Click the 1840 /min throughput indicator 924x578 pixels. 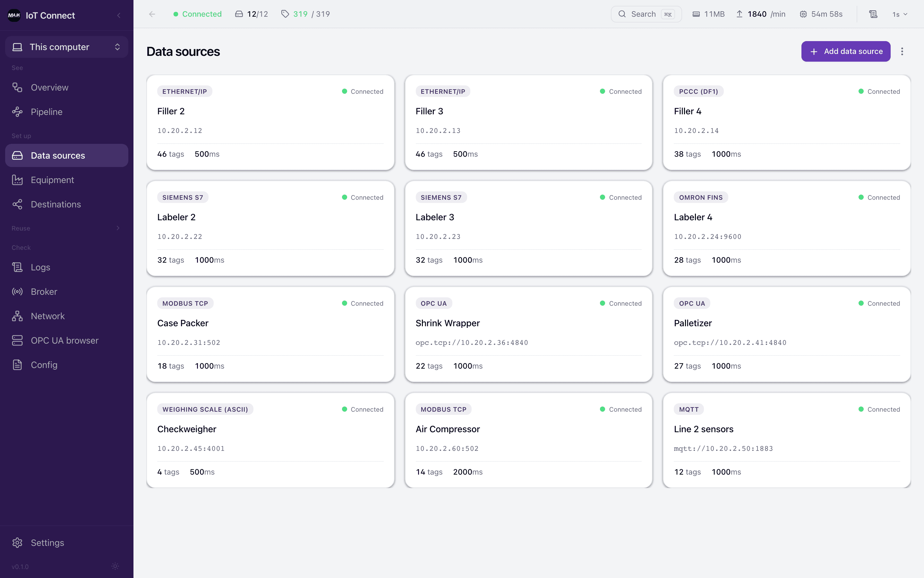point(761,14)
